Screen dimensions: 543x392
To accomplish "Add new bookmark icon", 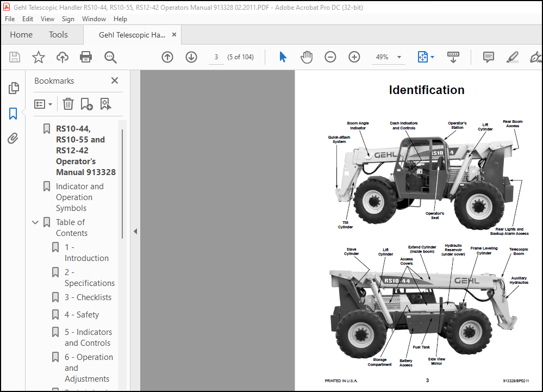I will pos(86,104).
